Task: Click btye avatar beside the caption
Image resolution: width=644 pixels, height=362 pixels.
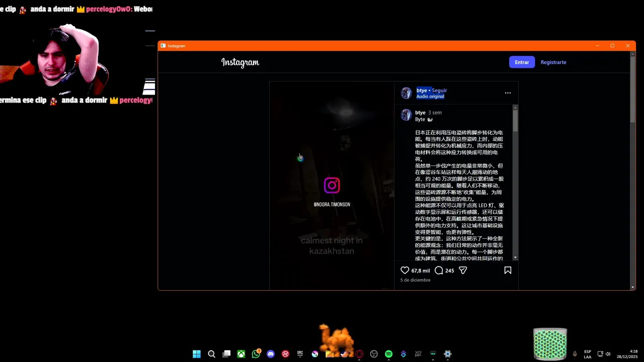Action: tap(406, 115)
